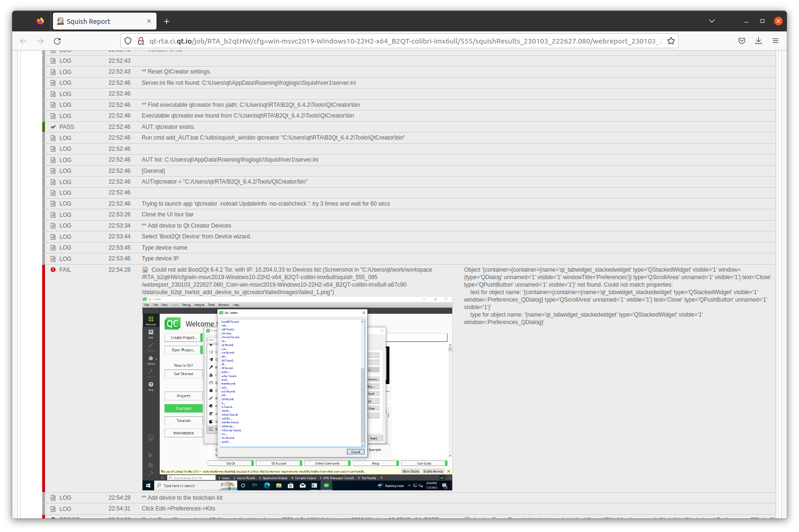The height and width of the screenshot is (532, 799).
Task: Click LOG icon for Executable qtcreator.exe found row
Action: pyautogui.click(x=53, y=116)
